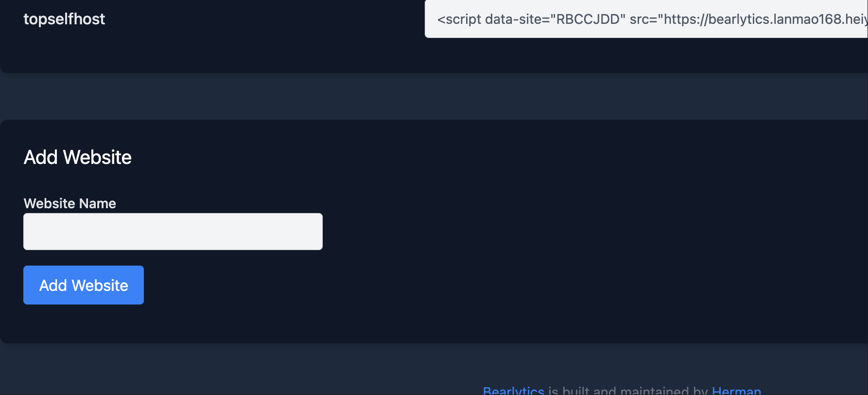Click the Website Name label
The width and height of the screenshot is (868, 395).
tap(70, 203)
